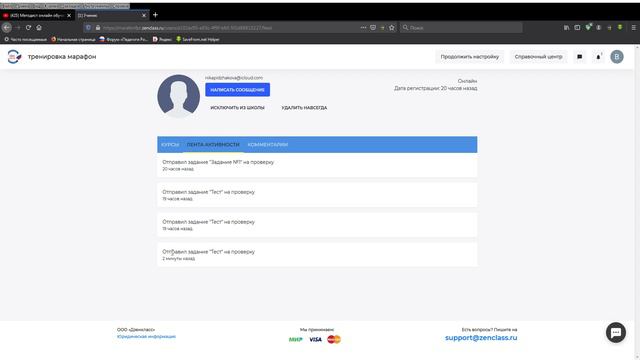The height and width of the screenshot is (360, 640).
Task: Reload the current page
Action: coord(28,27)
